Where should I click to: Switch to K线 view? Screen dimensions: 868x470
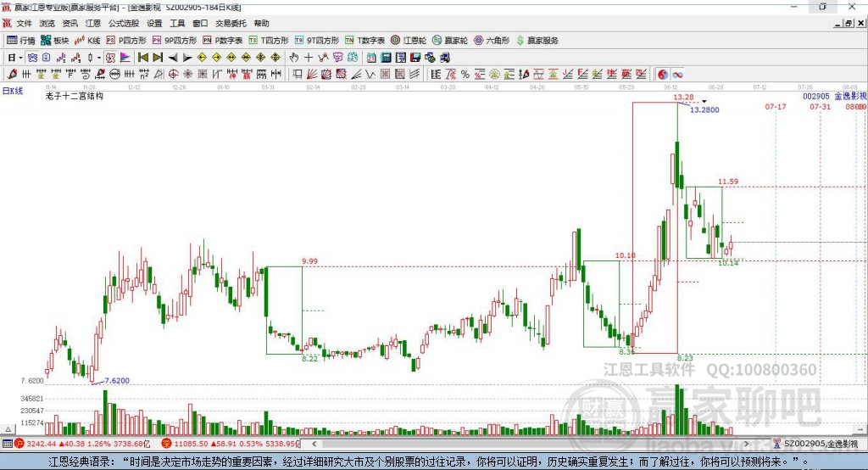coord(87,41)
